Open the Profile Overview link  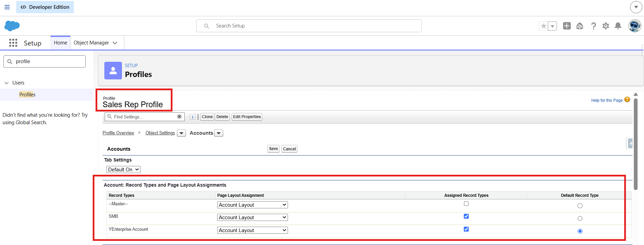click(x=118, y=133)
